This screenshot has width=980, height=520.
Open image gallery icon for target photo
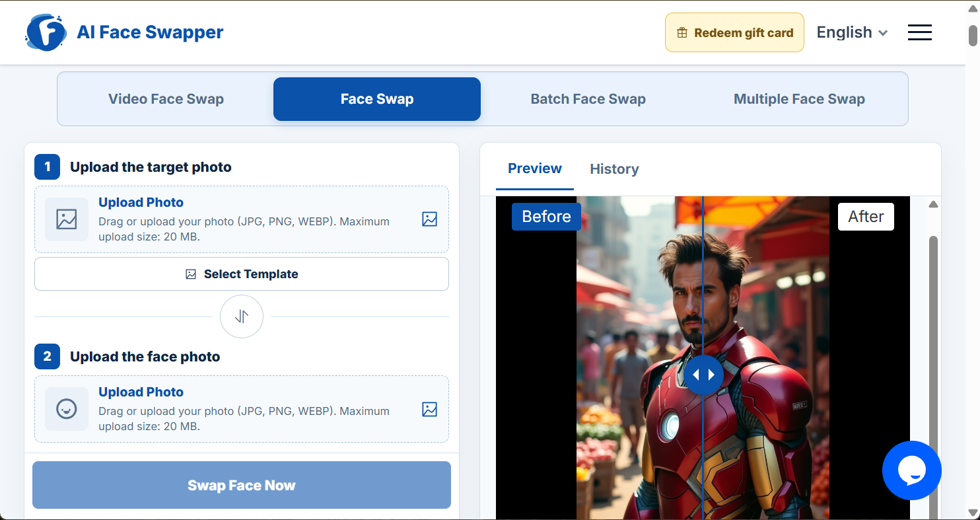429,219
